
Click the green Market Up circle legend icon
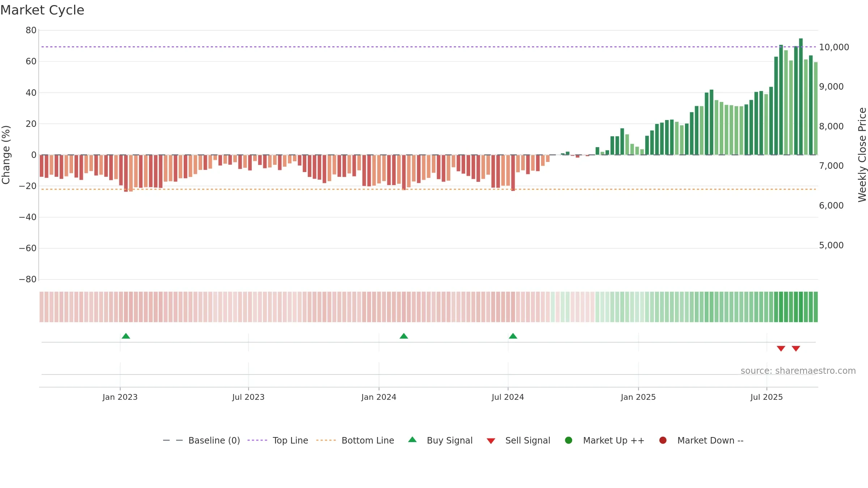(x=569, y=440)
